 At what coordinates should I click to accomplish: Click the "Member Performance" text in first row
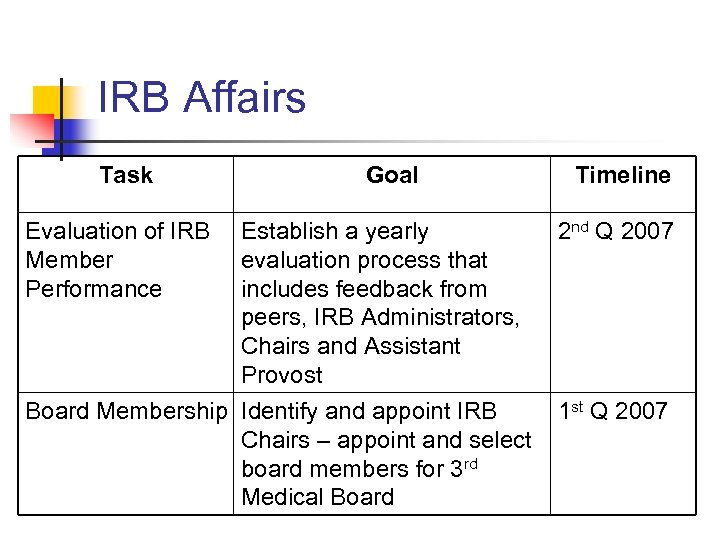93,275
